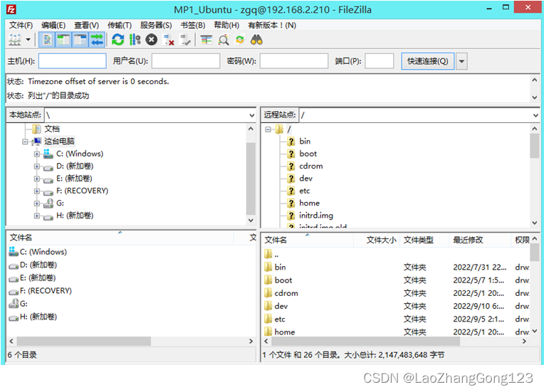Select home folder in remote tree
The image size is (544, 392).
click(309, 203)
